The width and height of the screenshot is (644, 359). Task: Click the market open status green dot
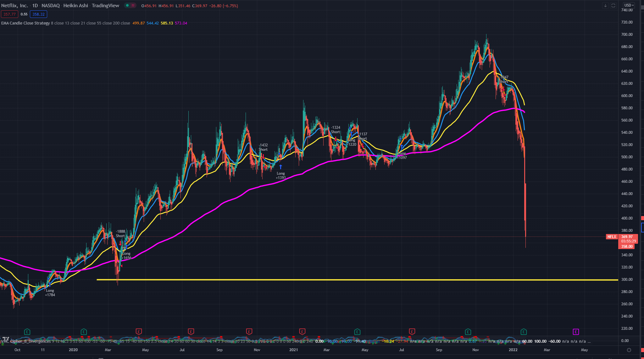click(127, 5)
